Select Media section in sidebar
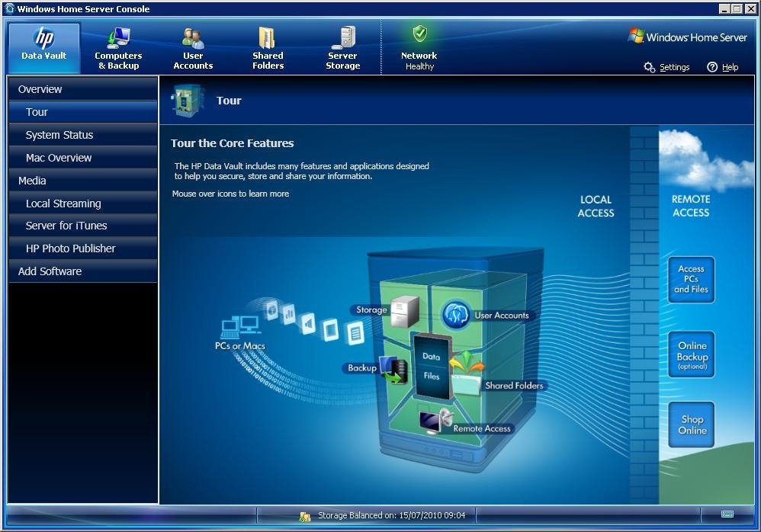Screen dimensions: 761x532 (x=82, y=181)
